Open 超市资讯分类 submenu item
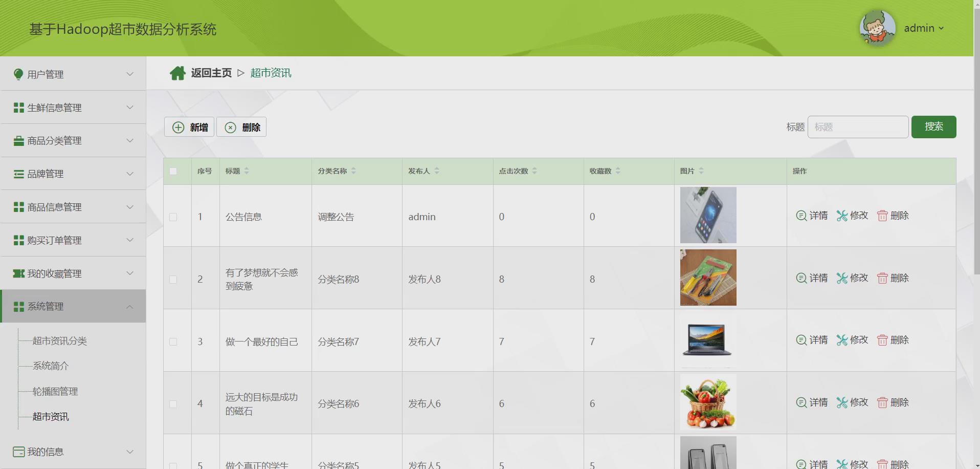The height and width of the screenshot is (469, 980). click(x=60, y=341)
